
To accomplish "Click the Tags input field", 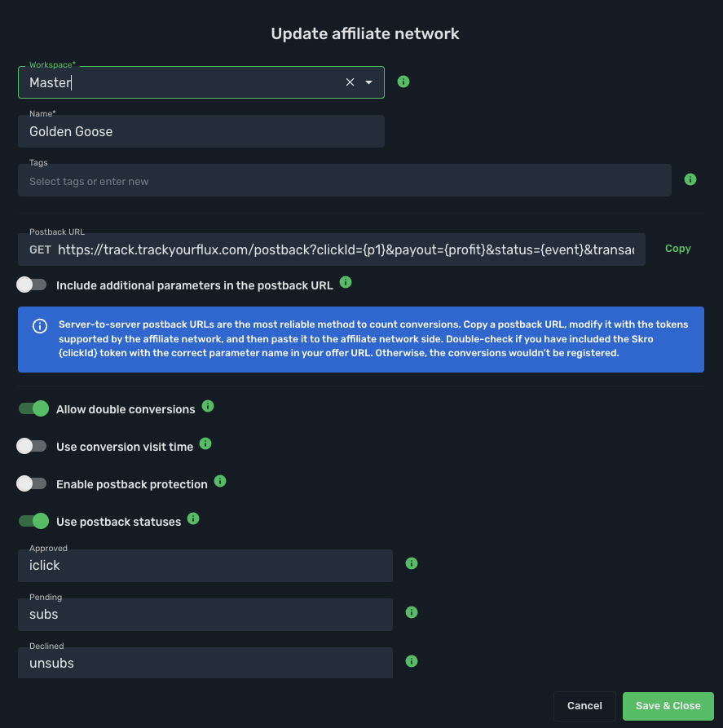I will [x=345, y=180].
